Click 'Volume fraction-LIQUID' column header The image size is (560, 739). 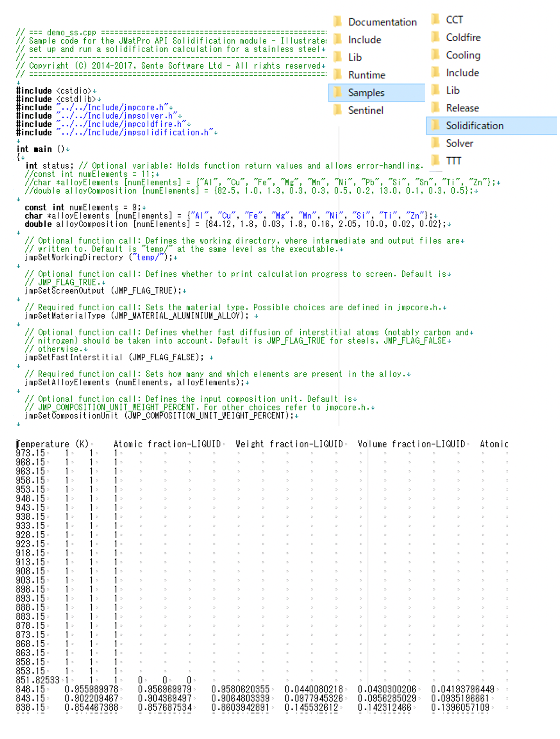412,444
